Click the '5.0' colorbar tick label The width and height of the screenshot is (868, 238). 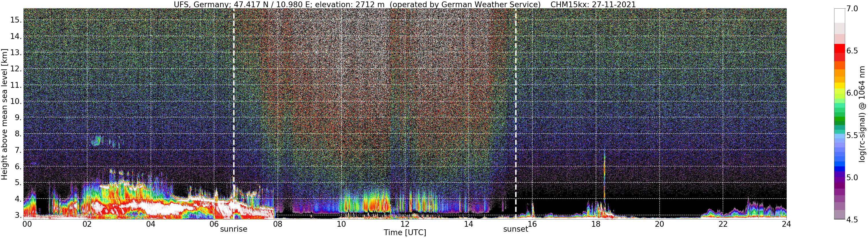(x=852, y=177)
